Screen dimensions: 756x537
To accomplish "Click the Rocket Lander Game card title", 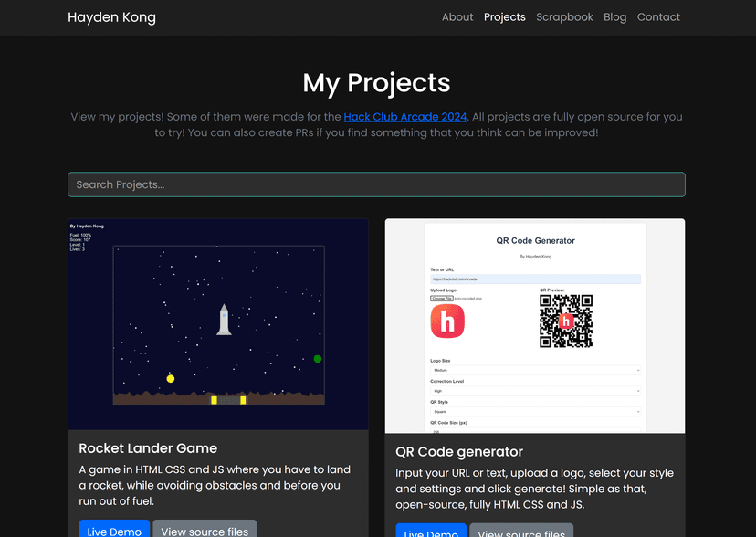I will pyautogui.click(x=148, y=448).
